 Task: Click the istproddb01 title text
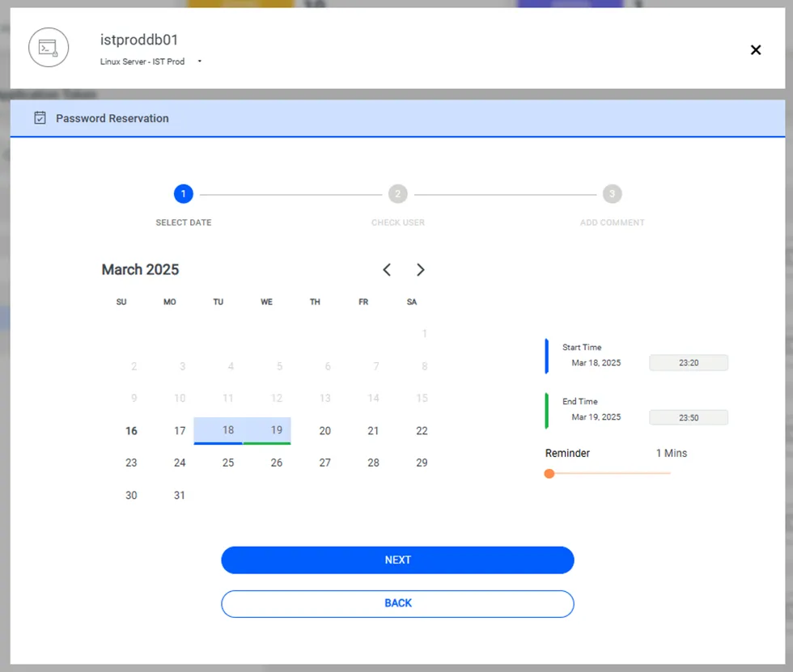(139, 40)
